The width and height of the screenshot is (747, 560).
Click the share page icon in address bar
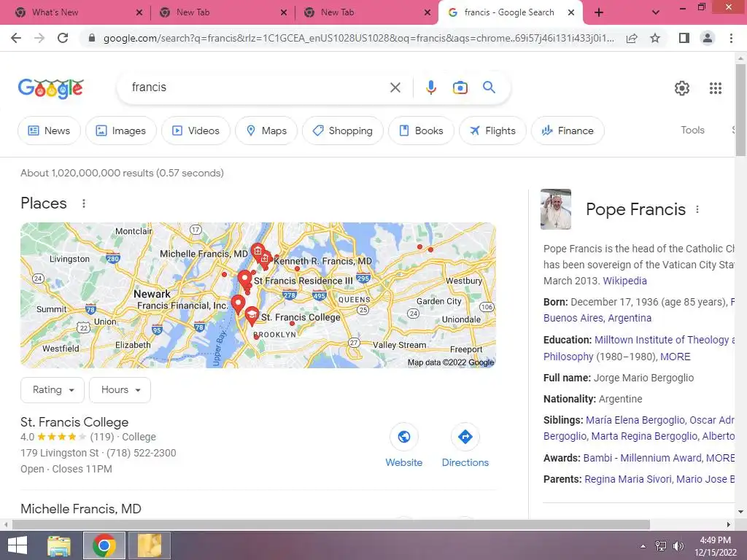[x=632, y=38]
